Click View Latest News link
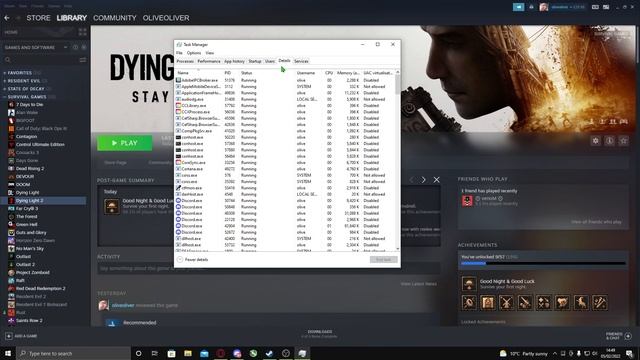Viewport: 640px width, 360px height. coord(418,284)
